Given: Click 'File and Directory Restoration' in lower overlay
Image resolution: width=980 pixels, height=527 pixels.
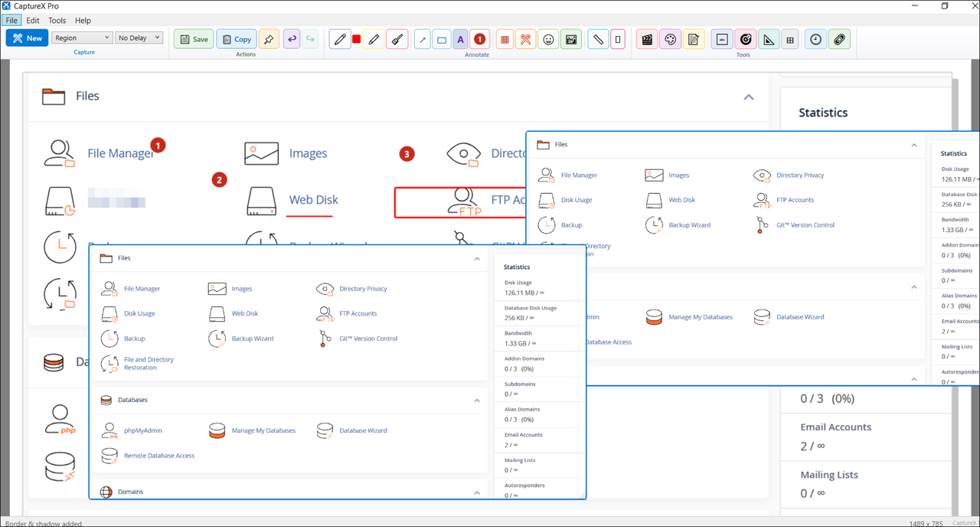Looking at the screenshot, I should click(149, 363).
